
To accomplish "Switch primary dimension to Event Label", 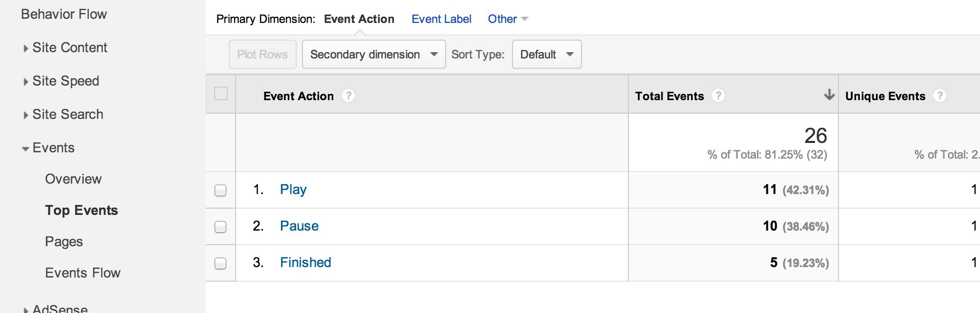I will 441,19.
